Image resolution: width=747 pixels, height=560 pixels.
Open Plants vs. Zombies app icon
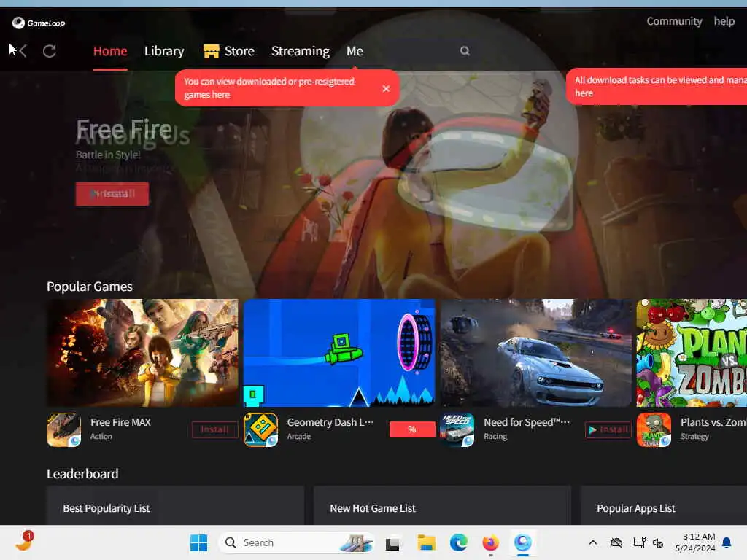click(654, 429)
